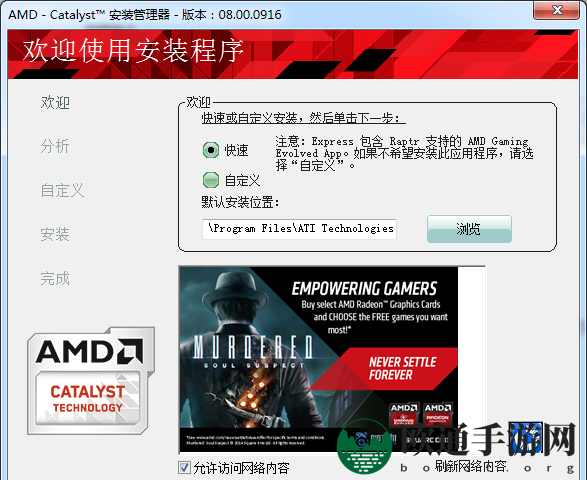Close the Catalyst installer window
587x480 pixels.
coord(556,10)
